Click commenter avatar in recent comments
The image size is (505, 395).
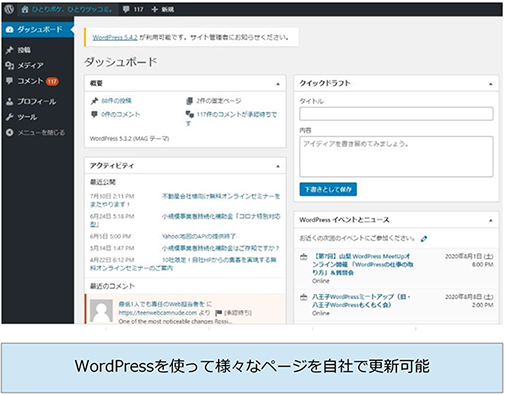click(x=102, y=311)
